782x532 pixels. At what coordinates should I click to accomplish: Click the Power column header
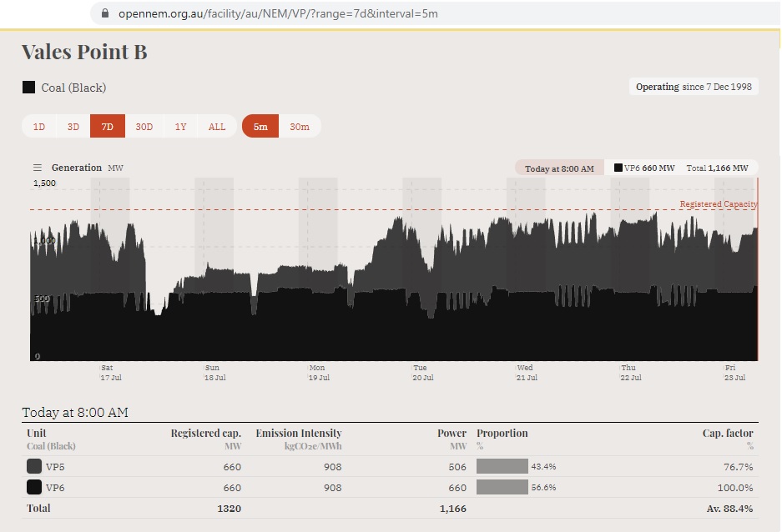tap(452, 433)
